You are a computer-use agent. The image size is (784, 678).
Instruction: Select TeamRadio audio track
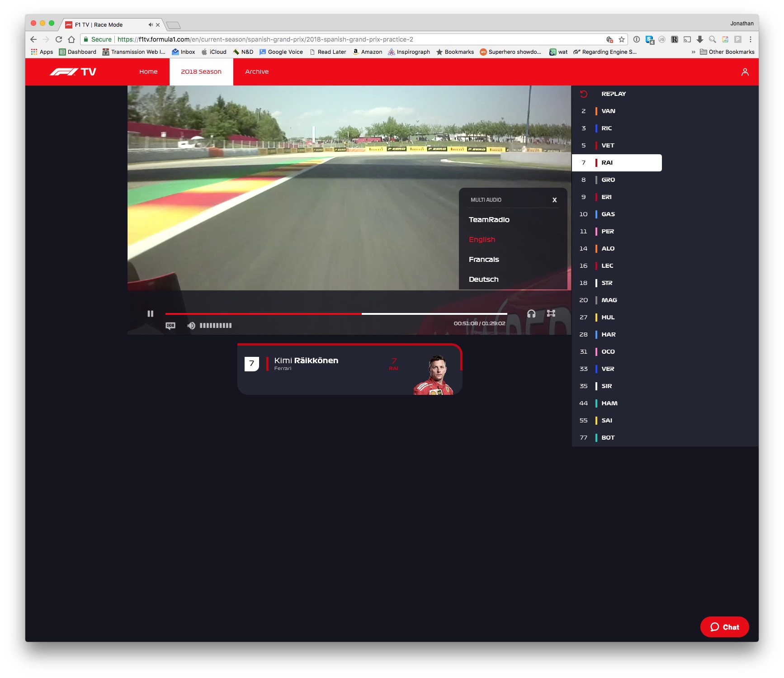coord(489,220)
